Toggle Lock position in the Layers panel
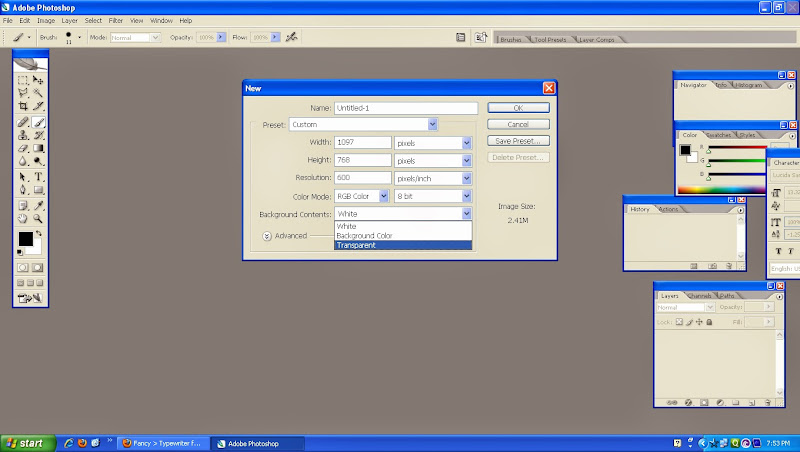 tap(699, 322)
